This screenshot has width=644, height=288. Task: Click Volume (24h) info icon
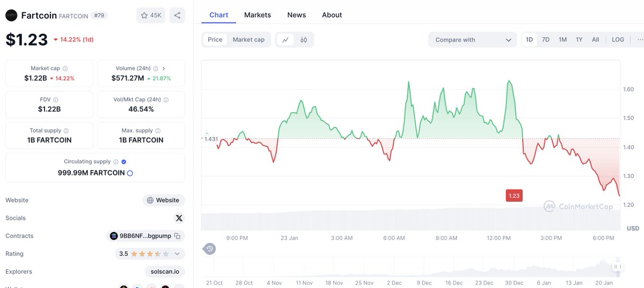pyautogui.click(x=156, y=69)
